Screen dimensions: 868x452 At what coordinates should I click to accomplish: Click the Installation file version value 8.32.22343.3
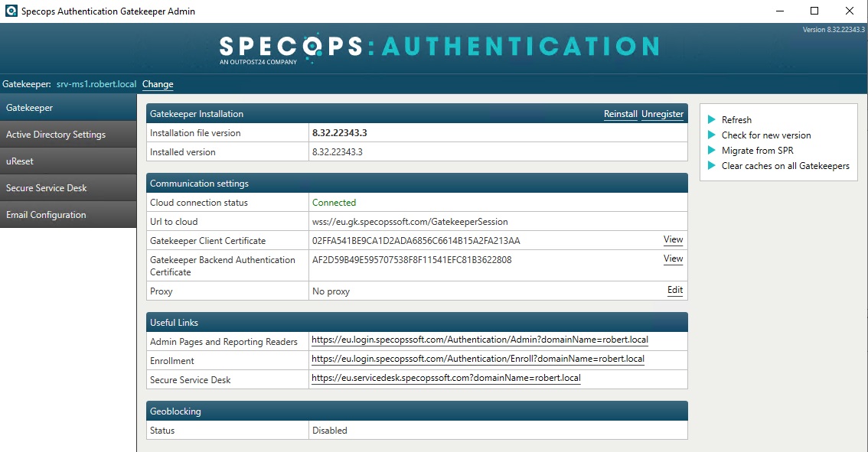[339, 133]
